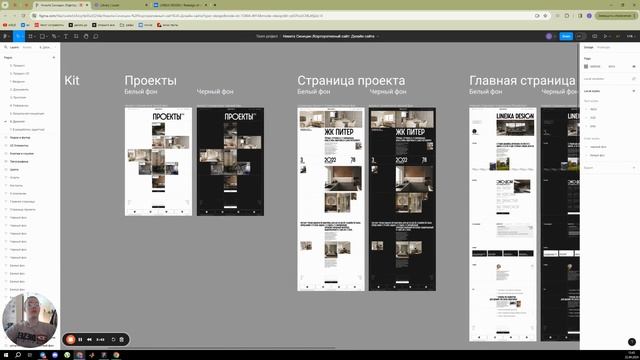Screen dimensions: 640x360
Task: Open a new browser tab
Action: (x=215, y=5)
